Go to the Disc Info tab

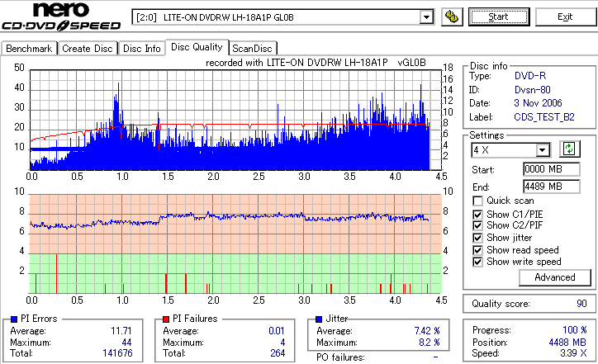(x=142, y=49)
